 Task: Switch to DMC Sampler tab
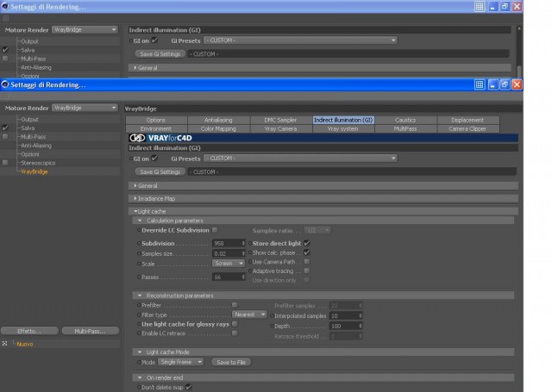(280, 120)
